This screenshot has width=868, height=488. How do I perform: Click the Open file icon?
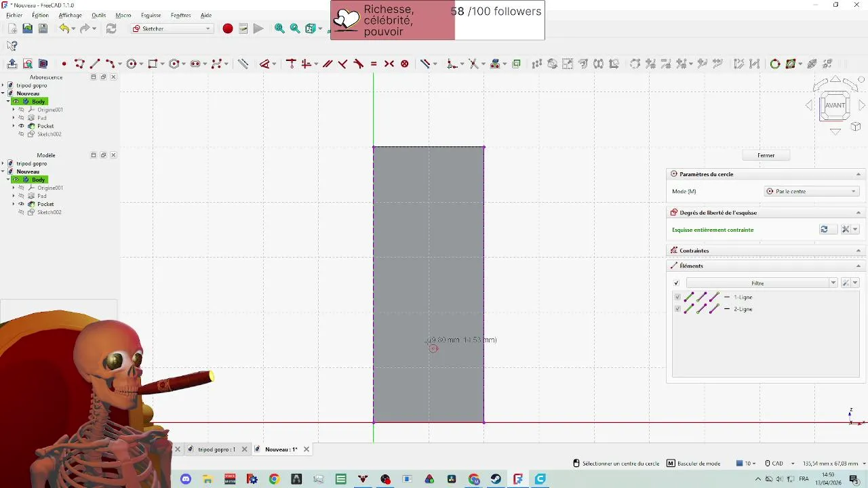point(27,28)
